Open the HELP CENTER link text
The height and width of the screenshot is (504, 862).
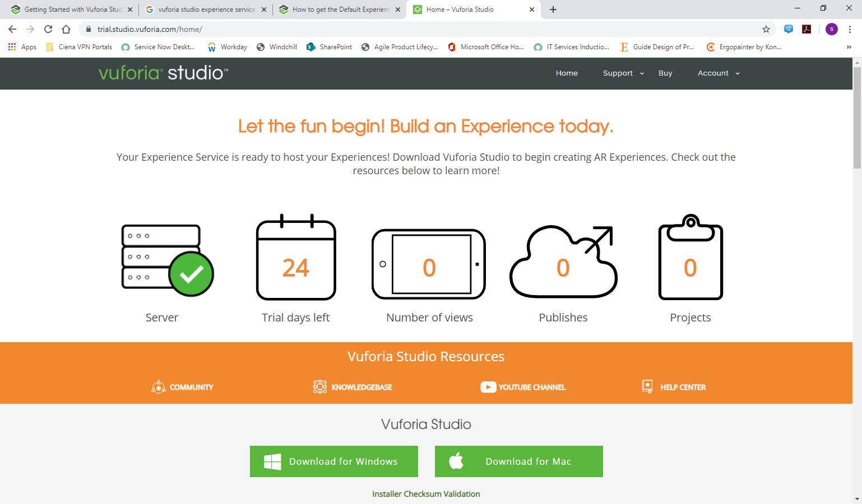683,388
